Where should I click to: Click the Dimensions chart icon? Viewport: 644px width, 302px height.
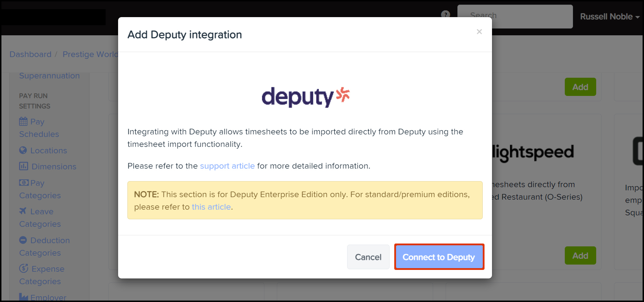(24, 167)
